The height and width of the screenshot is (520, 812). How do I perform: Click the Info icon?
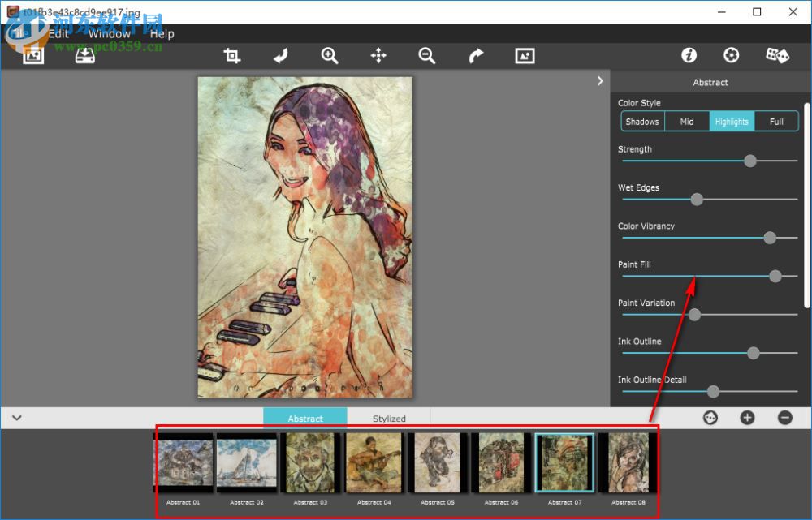[689, 55]
